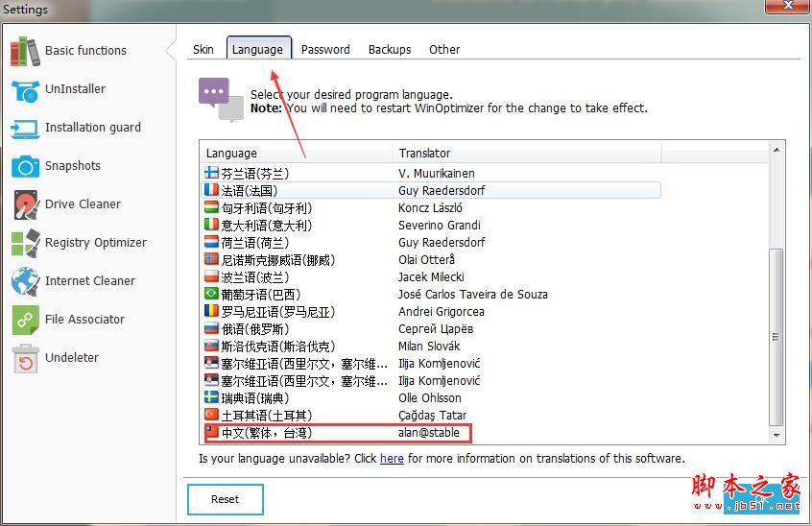Click the Turkish flag icon
The image size is (812, 526).
[x=211, y=415]
